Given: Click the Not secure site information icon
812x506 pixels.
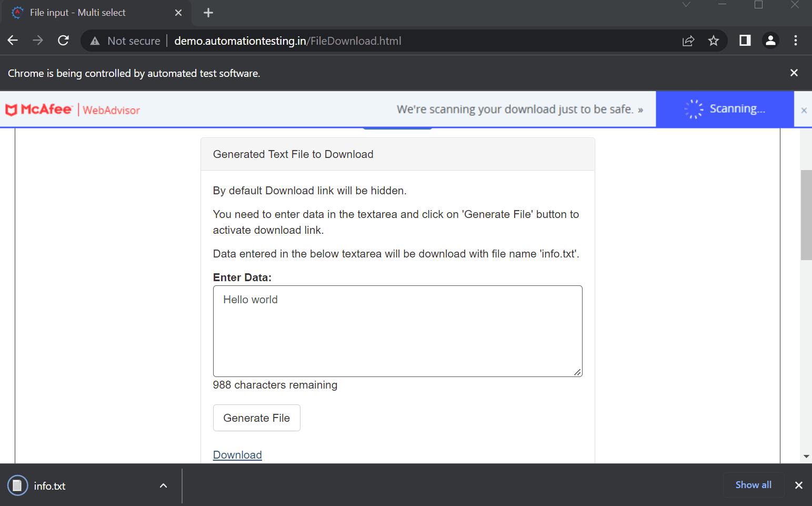Looking at the screenshot, I should pos(95,41).
